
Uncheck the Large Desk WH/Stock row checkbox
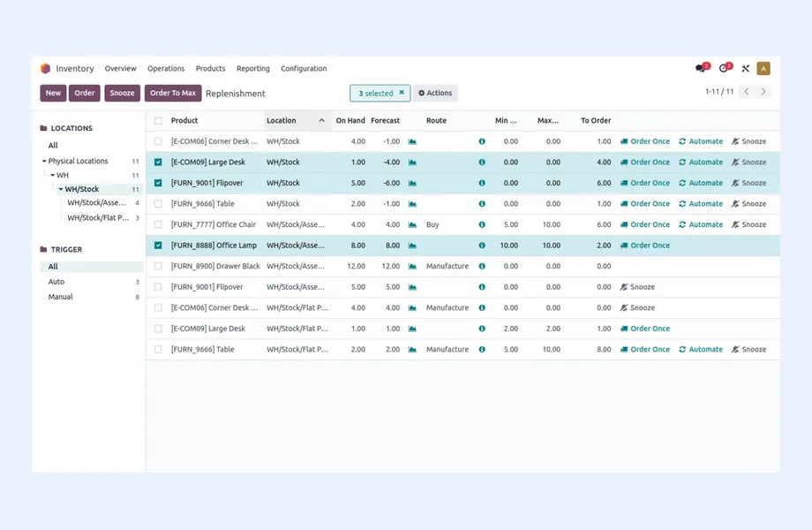click(x=158, y=163)
